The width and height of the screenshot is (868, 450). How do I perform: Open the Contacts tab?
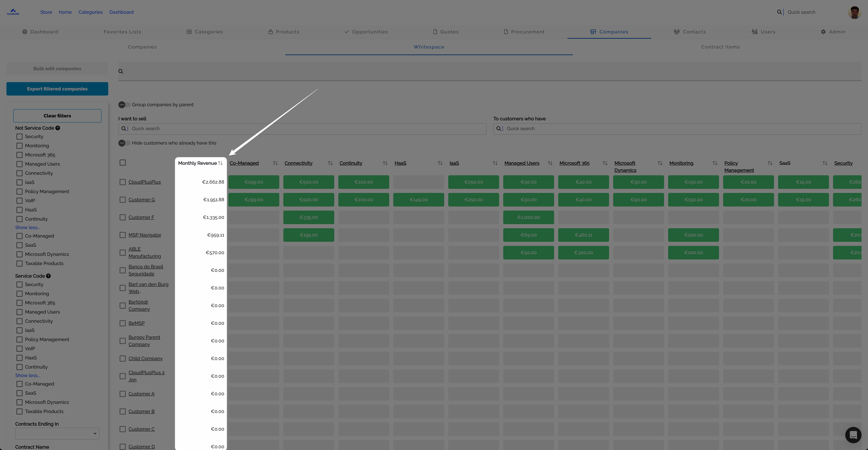690,32
